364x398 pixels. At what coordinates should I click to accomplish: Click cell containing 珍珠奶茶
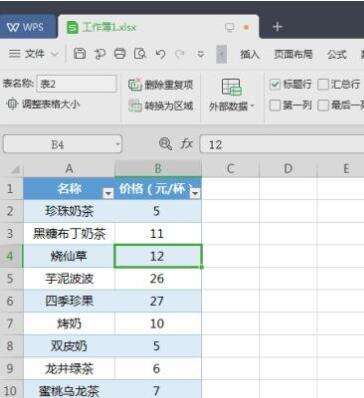click(69, 211)
